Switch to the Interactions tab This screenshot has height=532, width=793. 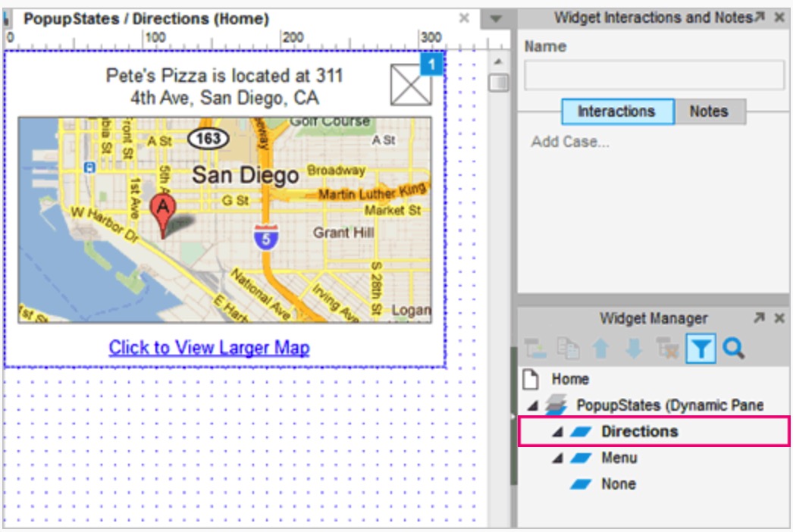click(x=617, y=111)
